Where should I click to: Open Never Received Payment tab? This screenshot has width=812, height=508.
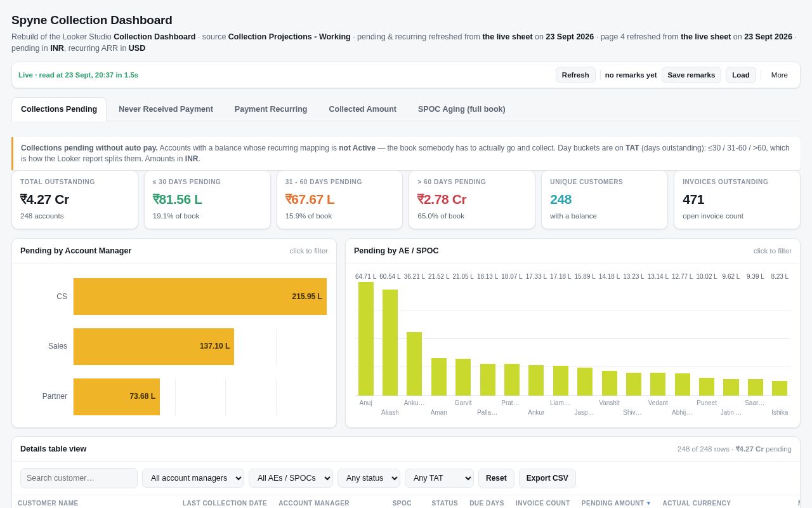point(166,109)
